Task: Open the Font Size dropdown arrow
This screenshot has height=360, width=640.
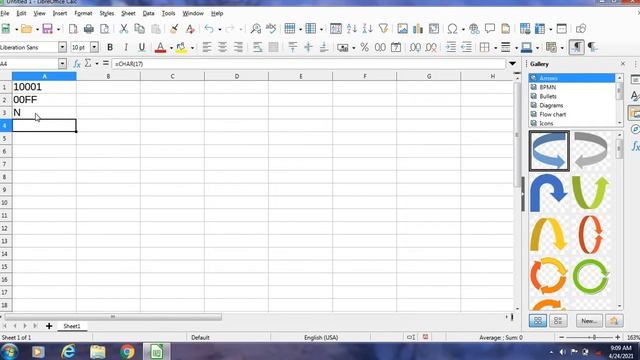Action: click(x=94, y=47)
